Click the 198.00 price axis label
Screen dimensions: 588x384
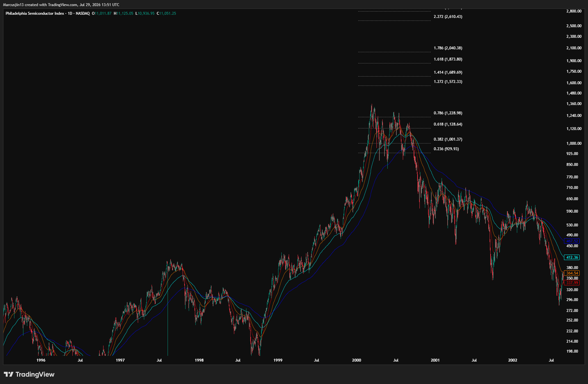coord(572,351)
